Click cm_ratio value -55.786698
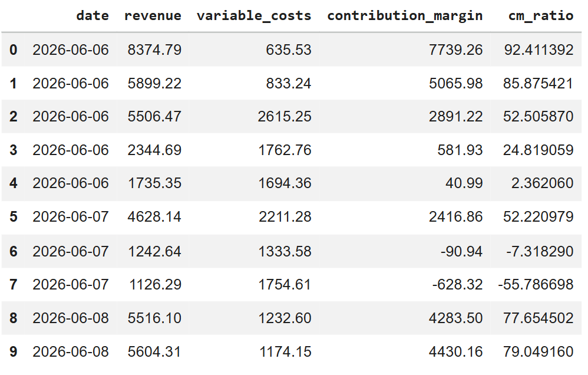Image resolution: width=588 pixels, height=375 pixels. click(x=536, y=285)
